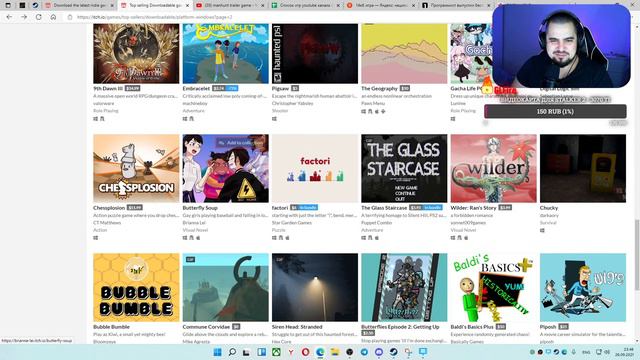This screenshot has height=360, width=640.
Task: Open taskbar Search magnifier
Action: [x=232, y=352]
